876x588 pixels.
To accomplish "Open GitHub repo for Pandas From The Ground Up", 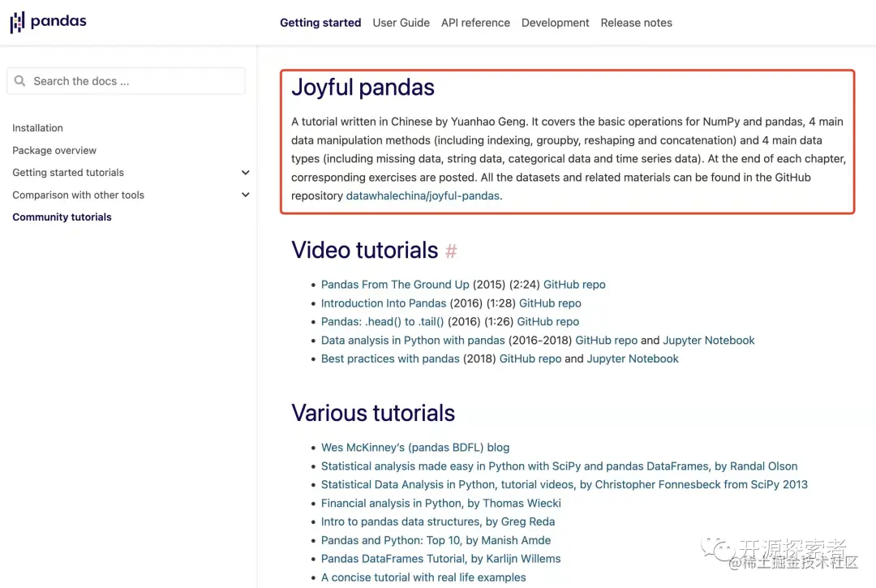I will pyautogui.click(x=574, y=285).
